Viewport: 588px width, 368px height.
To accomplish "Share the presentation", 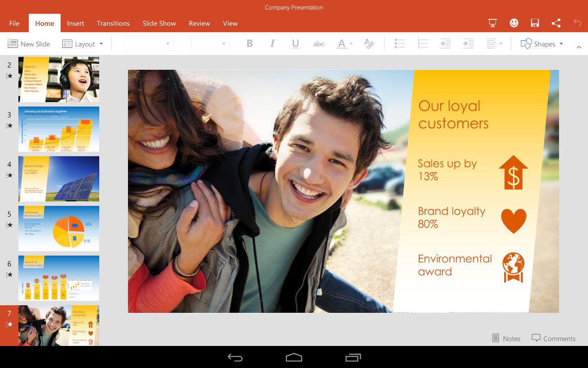I will tap(556, 23).
